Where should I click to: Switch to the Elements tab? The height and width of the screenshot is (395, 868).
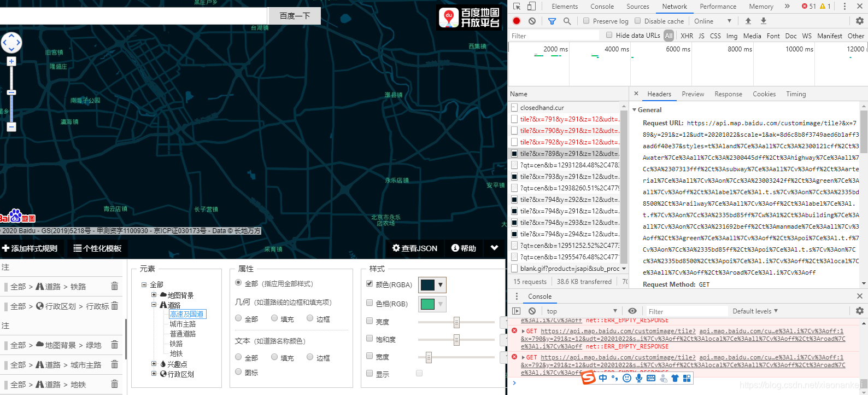pos(565,7)
